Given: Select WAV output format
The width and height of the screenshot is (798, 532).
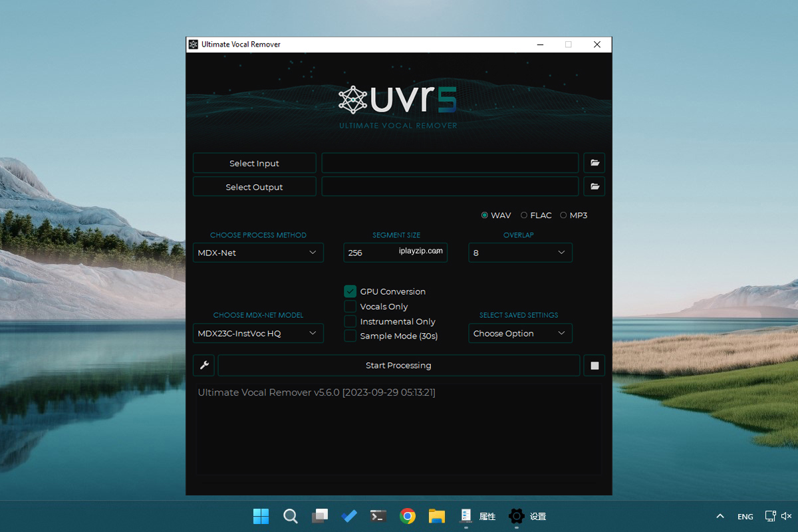Looking at the screenshot, I should coord(496,215).
